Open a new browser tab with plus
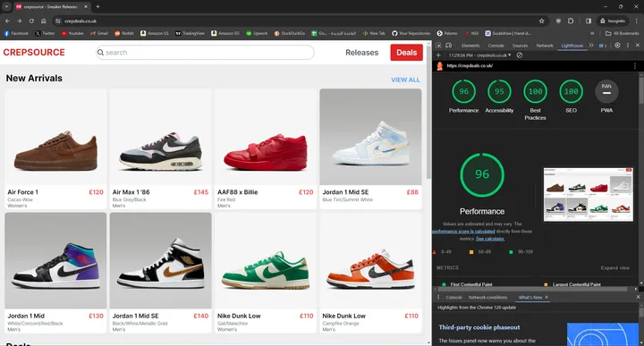 (97, 6)
